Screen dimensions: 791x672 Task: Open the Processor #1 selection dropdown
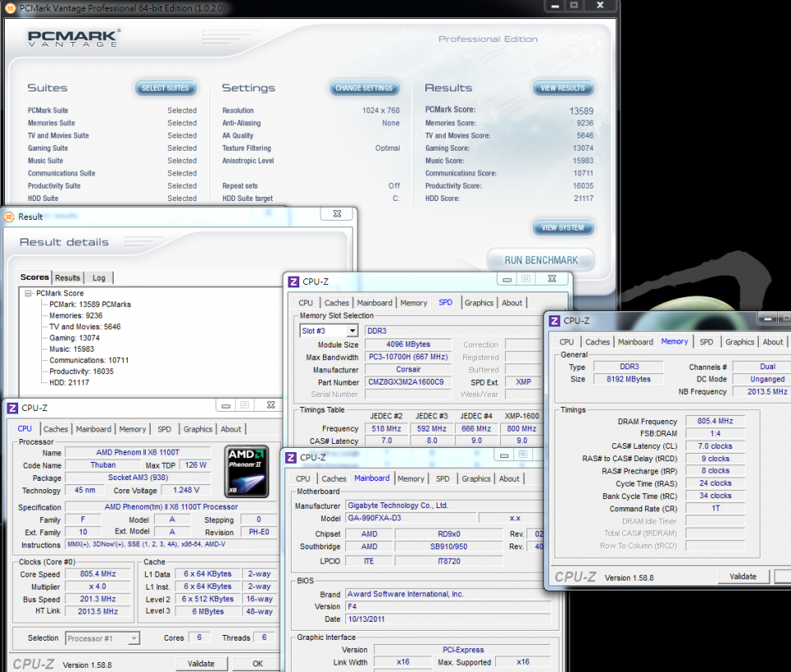(x=102, y=637)
